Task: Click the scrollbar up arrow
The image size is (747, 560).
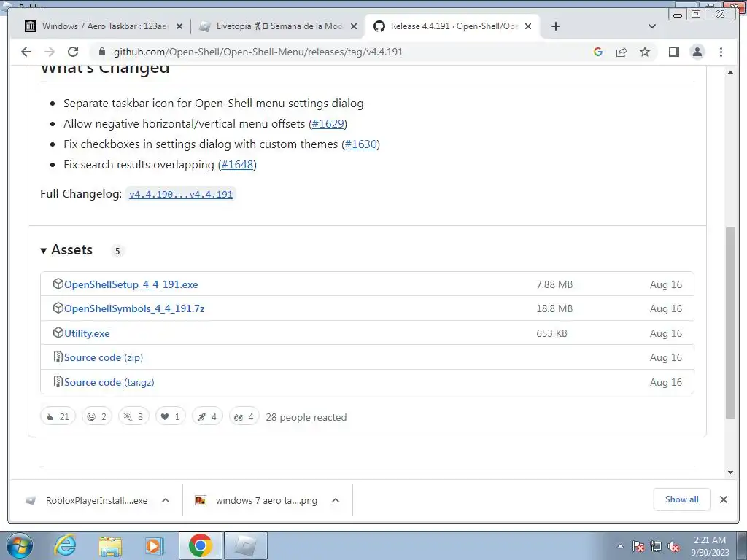Action: click(x=730, y=72)
